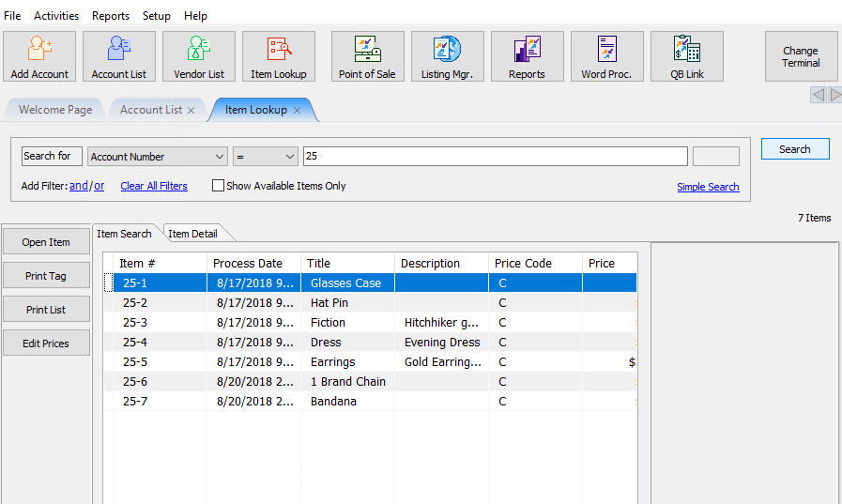Click the Hitchhiker g... description cell
The image size is (842, 504).
point(441,323)
